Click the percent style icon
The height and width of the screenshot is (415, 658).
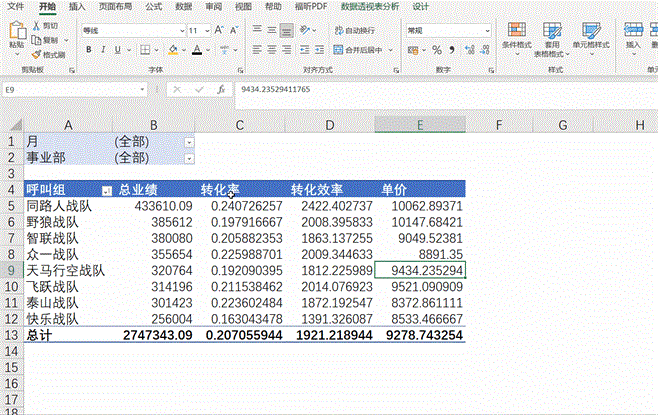click(436, 48)
